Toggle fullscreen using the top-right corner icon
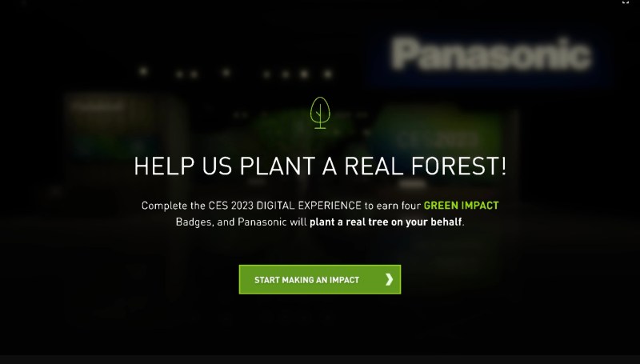The width and height of the screenshot is (640, 364). pos(626,2)
